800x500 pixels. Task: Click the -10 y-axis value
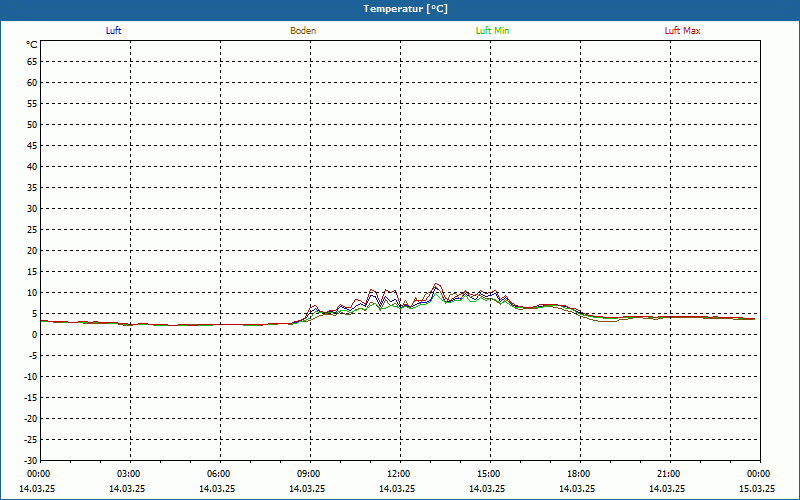pyautogui.click(x=31, y=377)
